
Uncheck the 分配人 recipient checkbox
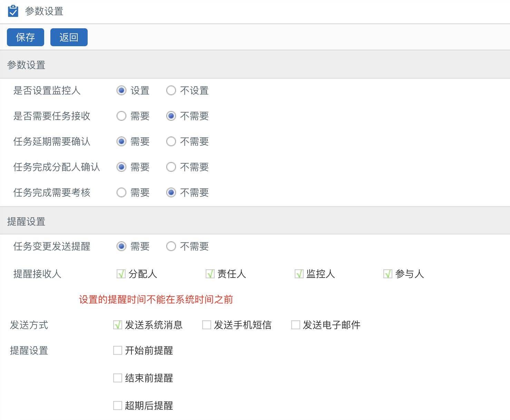pos(121,274)
